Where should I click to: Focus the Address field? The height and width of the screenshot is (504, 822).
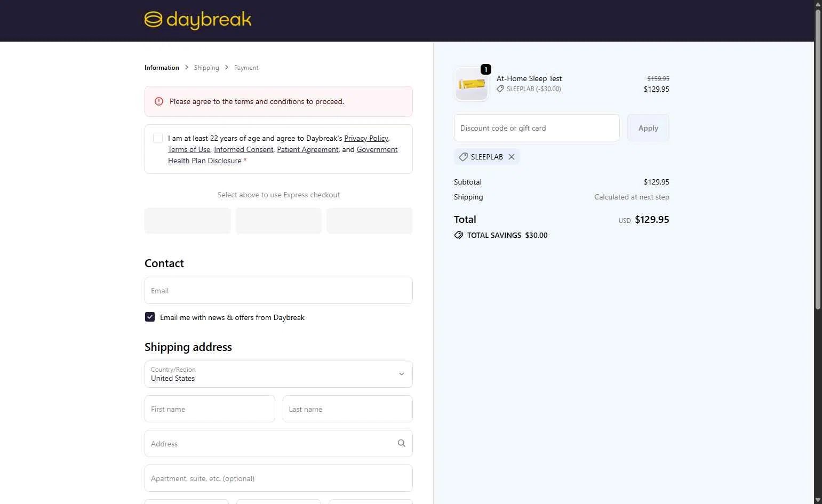point(278,443)
